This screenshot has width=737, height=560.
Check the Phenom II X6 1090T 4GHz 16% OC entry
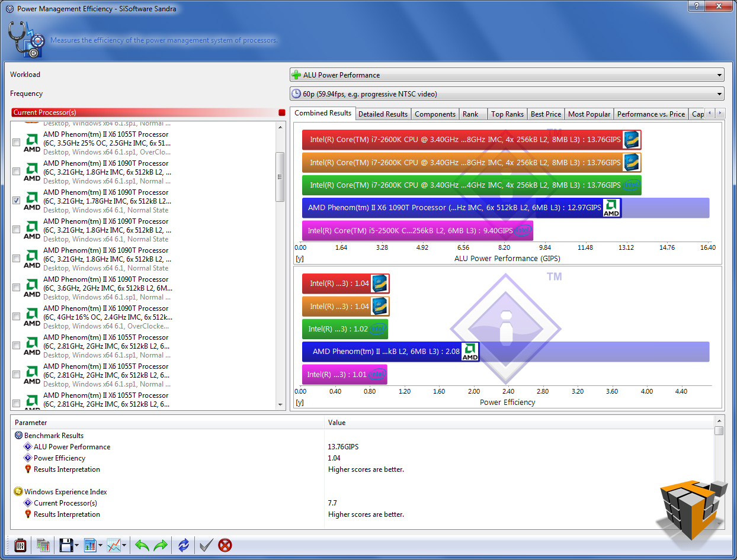coord(16,317)
